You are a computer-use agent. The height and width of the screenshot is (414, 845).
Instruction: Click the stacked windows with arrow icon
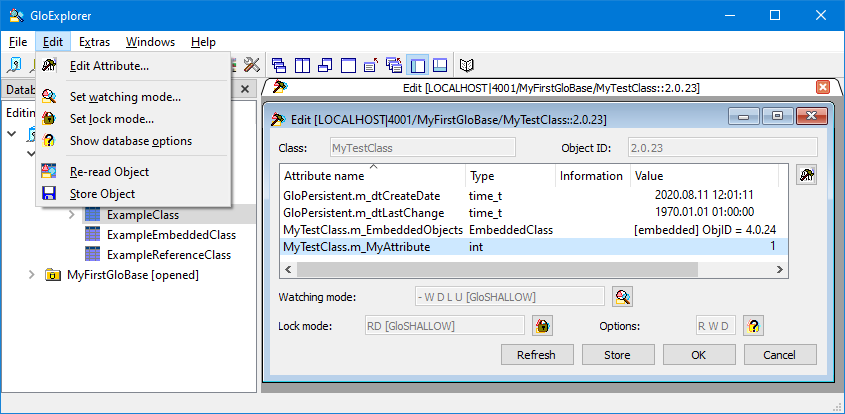pyautogui.click(x=394, y=66)
